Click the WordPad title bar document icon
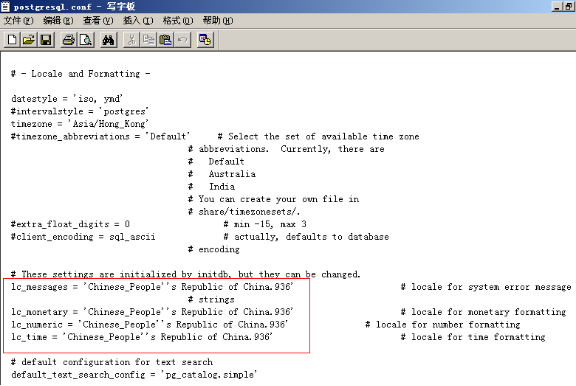Screen dimensions: 576x386 (x=5, y=6)
